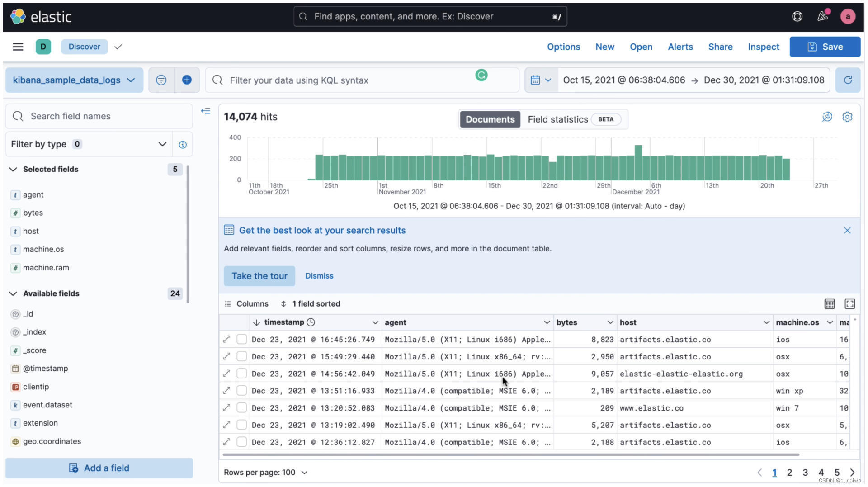Open display density table settings icon
Screen dimensions: 868x487
coord(829,304)
